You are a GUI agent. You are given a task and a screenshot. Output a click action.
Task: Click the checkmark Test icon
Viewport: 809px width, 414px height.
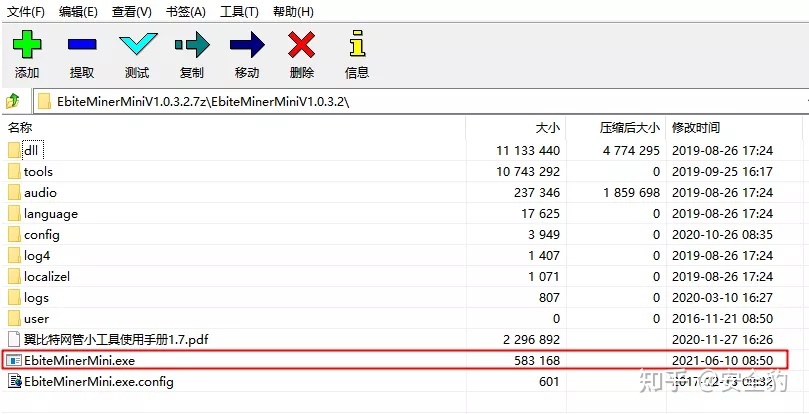138,44
